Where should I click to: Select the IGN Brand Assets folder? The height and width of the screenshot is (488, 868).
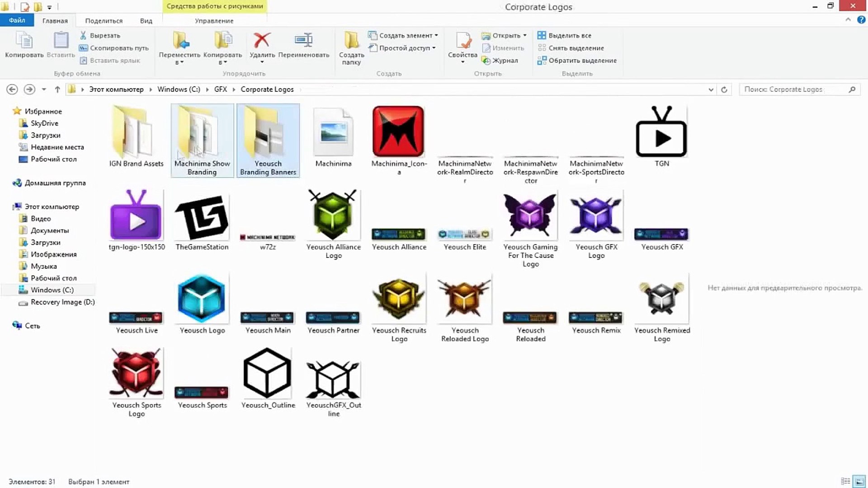(136, 136)
